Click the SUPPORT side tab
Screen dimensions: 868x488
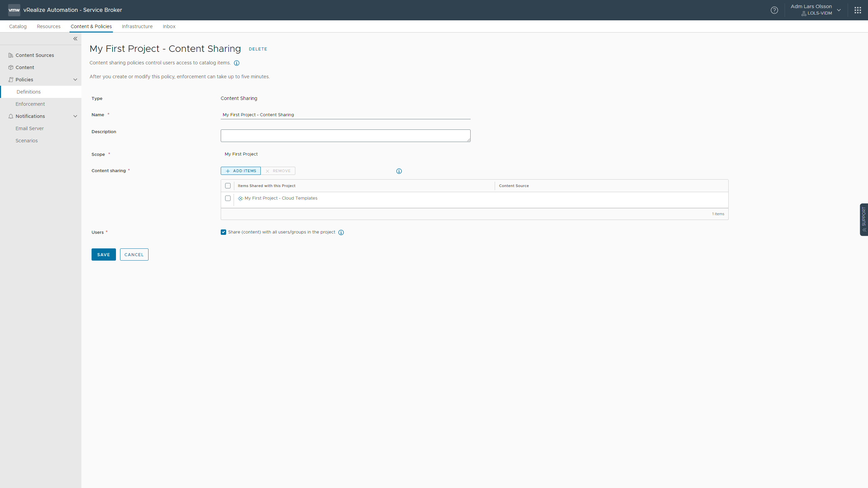(x=864, y=220)
